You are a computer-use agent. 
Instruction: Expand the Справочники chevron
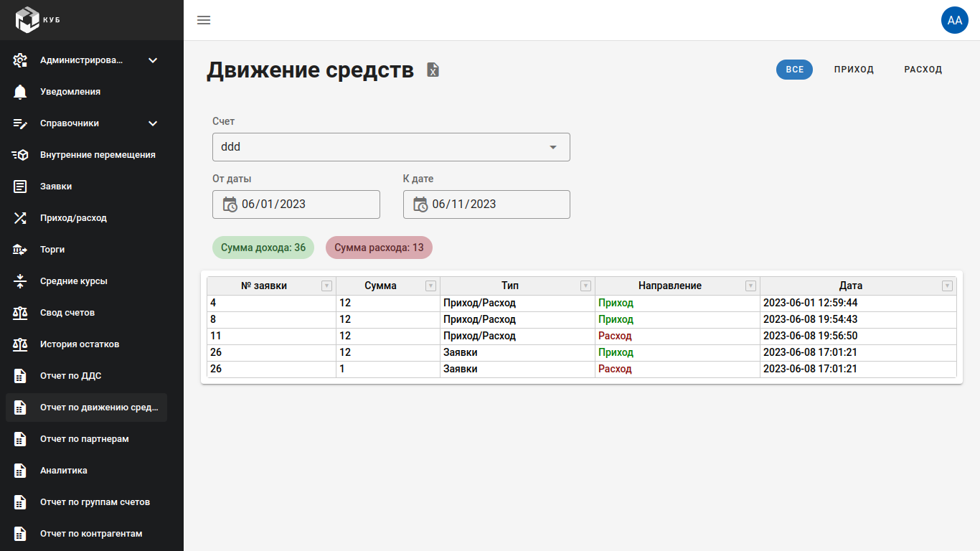(x=153, y=123)
